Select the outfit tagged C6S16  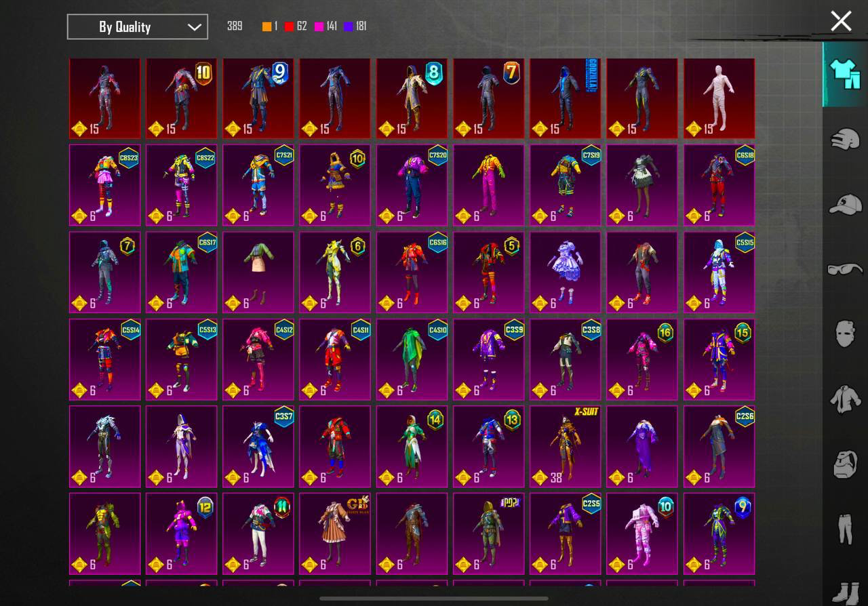[412, 272]
